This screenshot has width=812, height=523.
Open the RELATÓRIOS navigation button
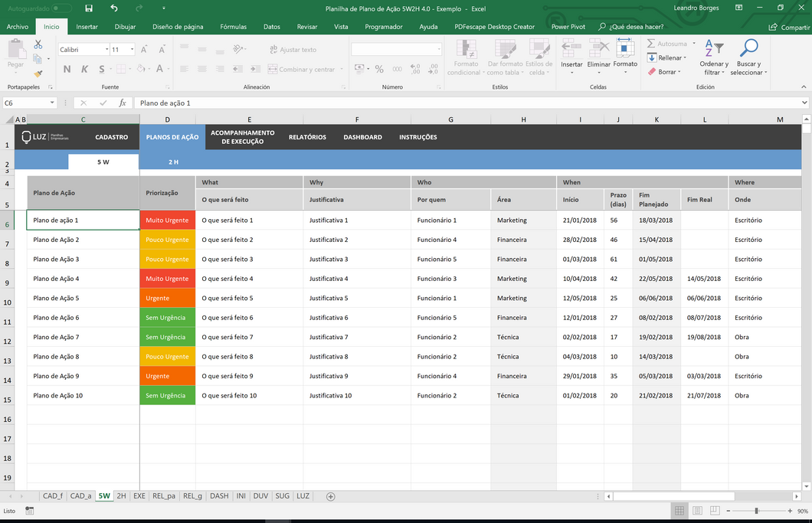pyautogui.click(x=307, y=137)
